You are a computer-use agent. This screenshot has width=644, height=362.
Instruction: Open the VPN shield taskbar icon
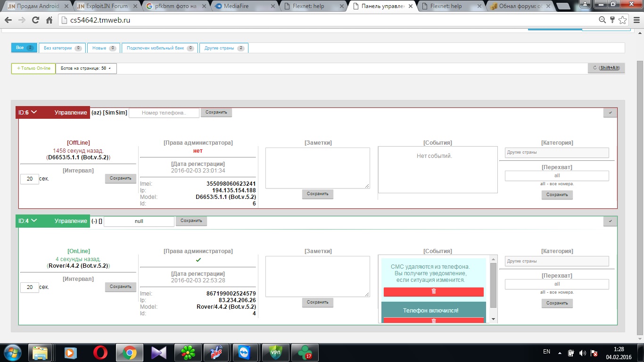(275, 353)
